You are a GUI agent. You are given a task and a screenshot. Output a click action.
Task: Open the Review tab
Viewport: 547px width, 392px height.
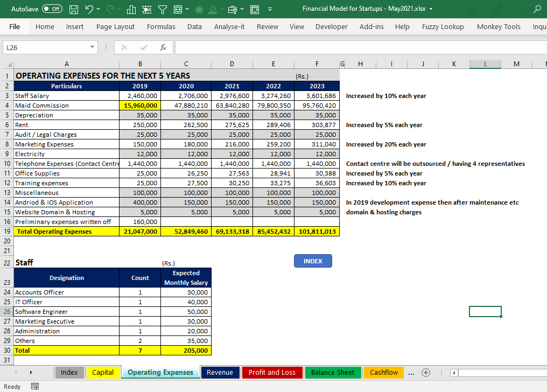point(267,26)
